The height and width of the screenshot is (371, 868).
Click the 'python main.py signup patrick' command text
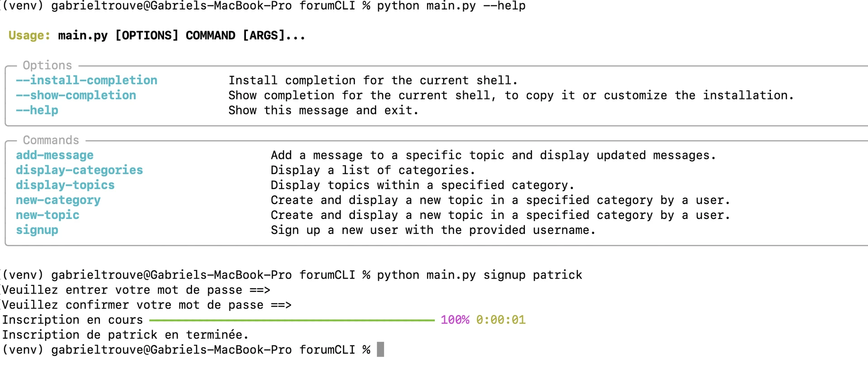[479, 275]
